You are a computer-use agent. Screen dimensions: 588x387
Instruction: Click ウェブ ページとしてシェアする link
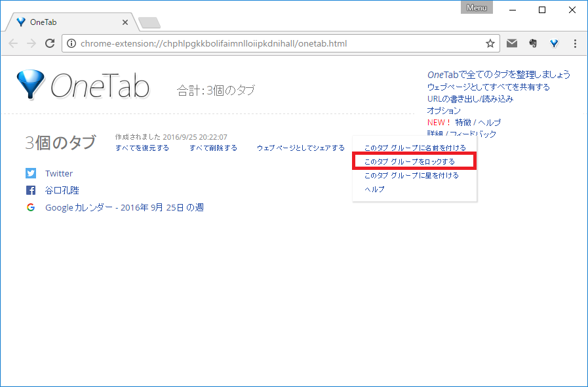pyautogui.click(x=300, y=148)
